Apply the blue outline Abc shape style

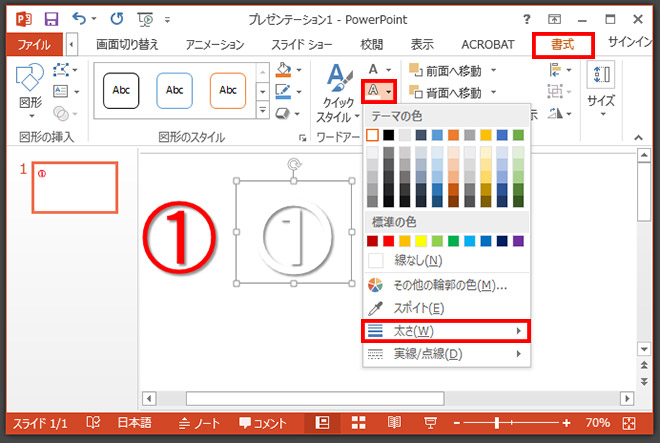pyautogui.click(x=174, y=91)
